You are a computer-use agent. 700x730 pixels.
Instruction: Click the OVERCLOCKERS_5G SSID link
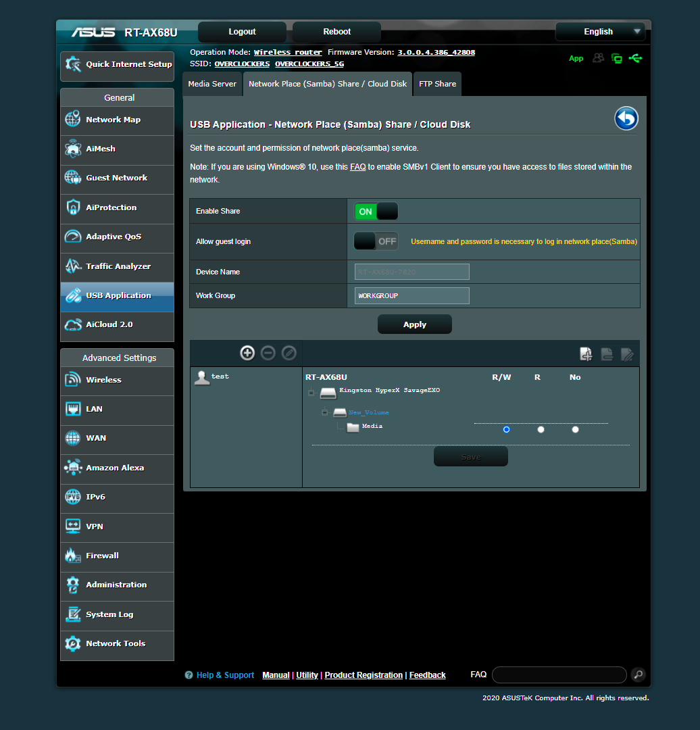click(x=309, y=64)
